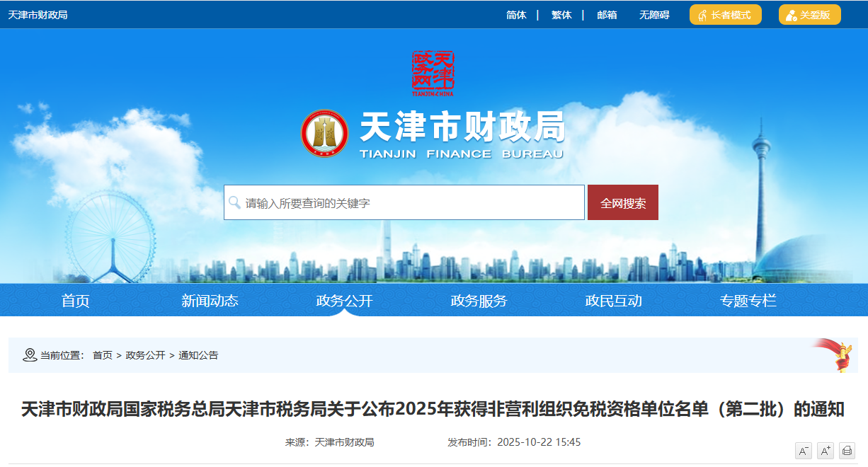Switch to the 政民互动 section
The width and height of the screenshot is (868, 467).
click(616, 300)
